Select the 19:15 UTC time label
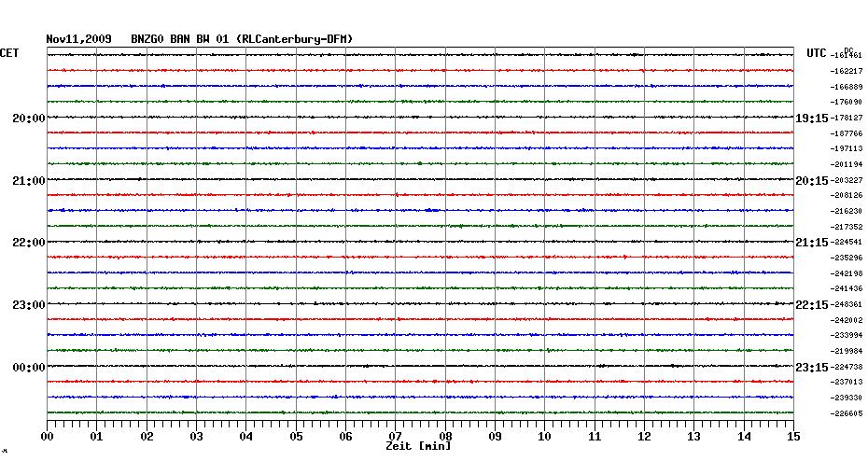This screenshot has width=868, height=461. 810,119
